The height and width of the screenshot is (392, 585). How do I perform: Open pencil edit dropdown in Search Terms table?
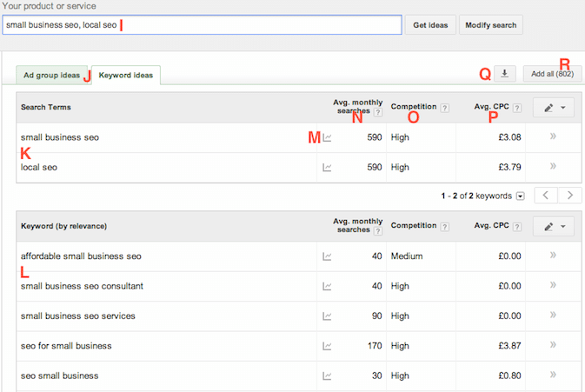coord(554,108)
